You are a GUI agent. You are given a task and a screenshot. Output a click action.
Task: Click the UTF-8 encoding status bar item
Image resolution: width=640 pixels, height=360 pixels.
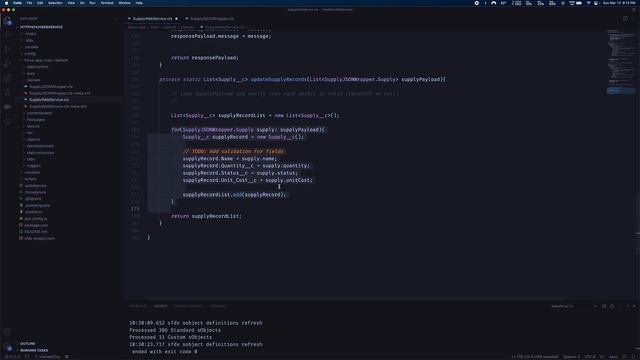[x=591, y=357]
